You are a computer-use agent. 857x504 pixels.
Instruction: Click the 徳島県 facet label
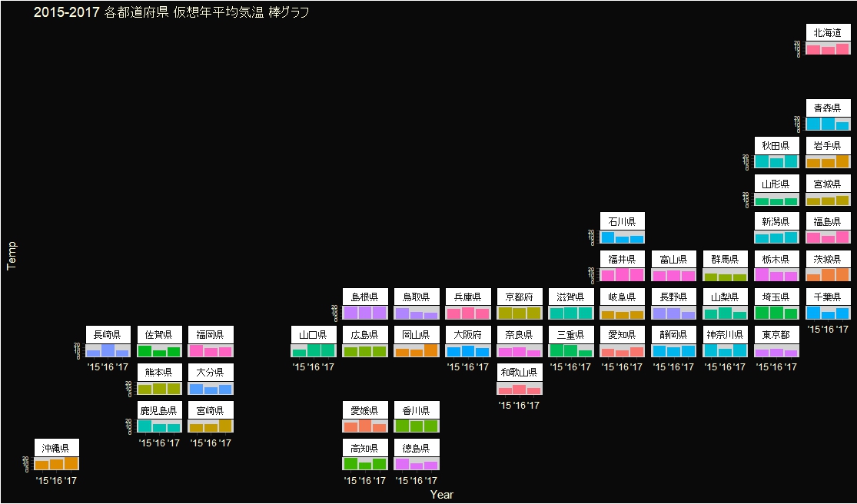click(417, 449)
